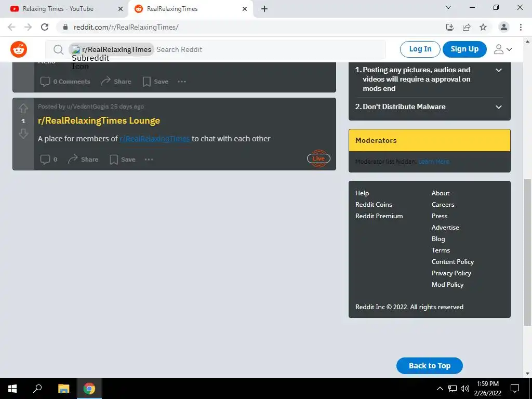
Task: Click Learn More in Moderators box
Action: (x=434, y=162)
